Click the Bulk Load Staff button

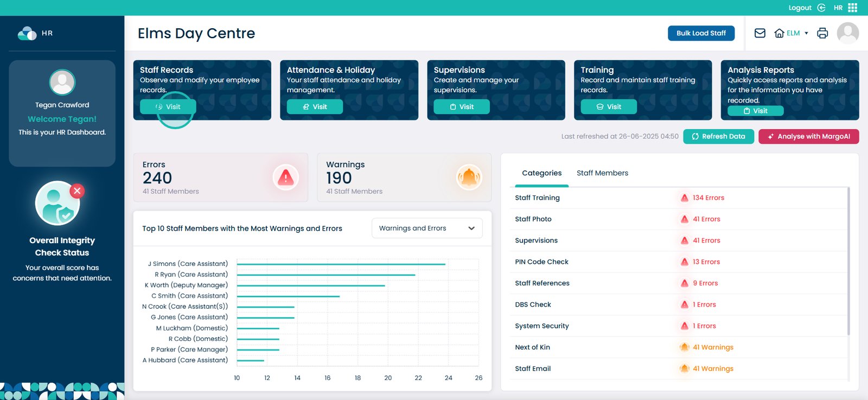[700, 33]
